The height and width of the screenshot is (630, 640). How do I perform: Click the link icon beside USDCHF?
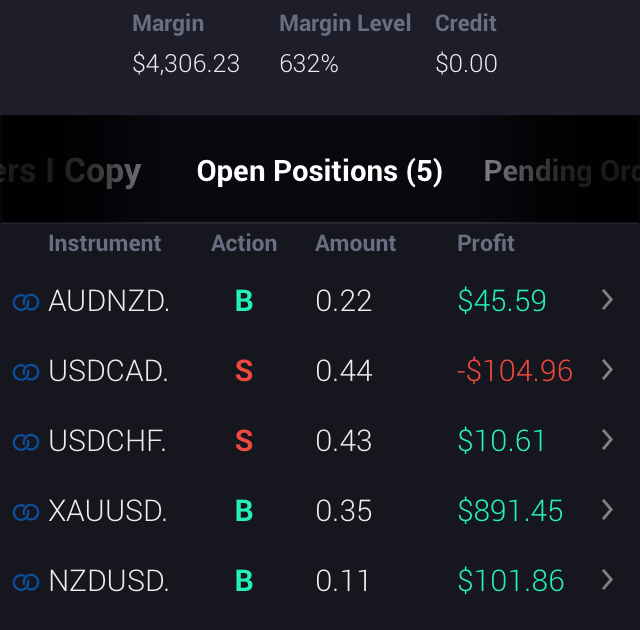click(x=26, y=442)
